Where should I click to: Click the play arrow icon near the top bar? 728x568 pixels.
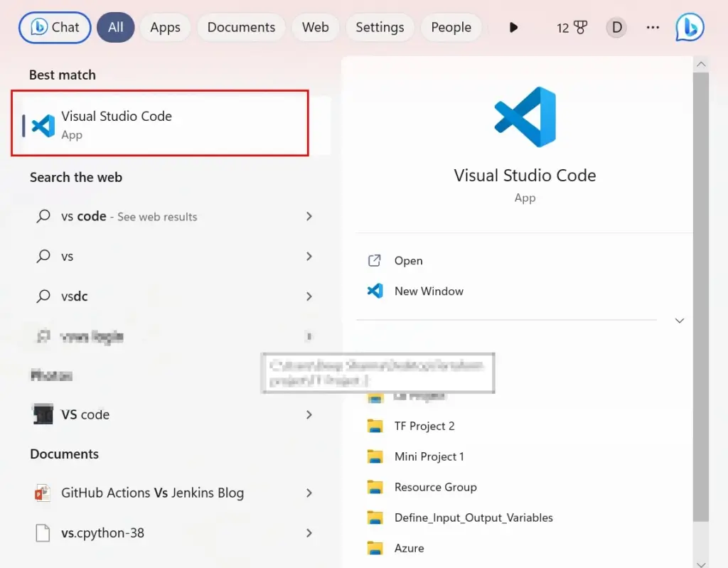tap(513, 27)
